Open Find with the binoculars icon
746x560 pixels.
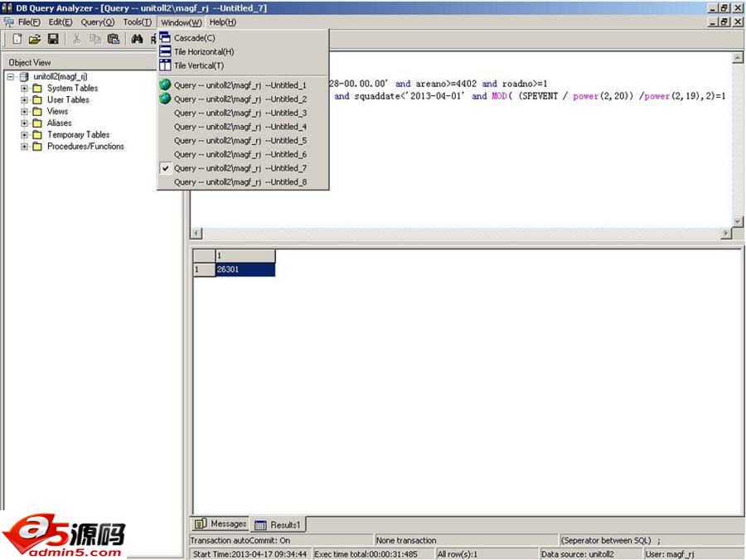(138, 39)
